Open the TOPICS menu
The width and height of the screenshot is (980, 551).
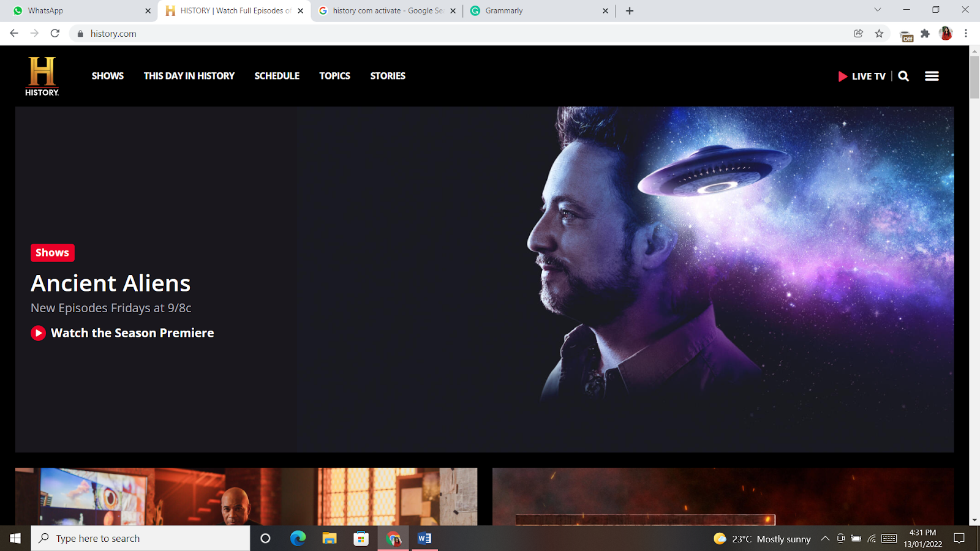tap(335, 76)
